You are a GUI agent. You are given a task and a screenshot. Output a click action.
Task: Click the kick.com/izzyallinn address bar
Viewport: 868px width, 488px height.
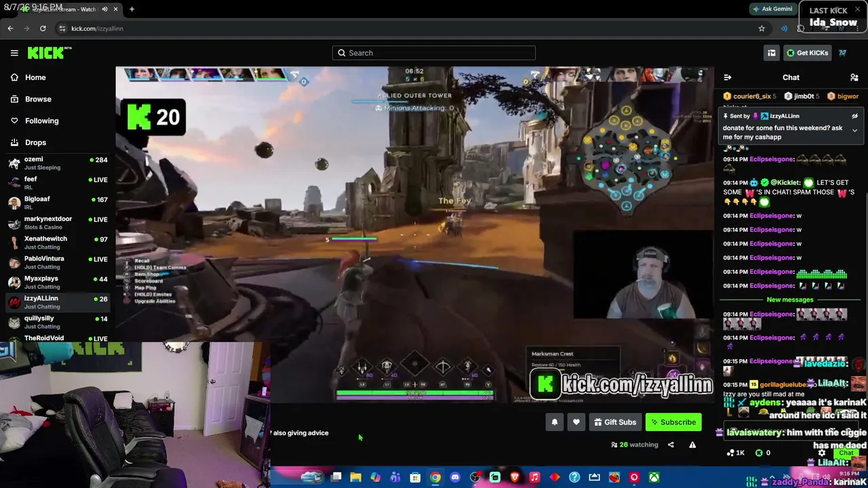(x=407, y=28)
